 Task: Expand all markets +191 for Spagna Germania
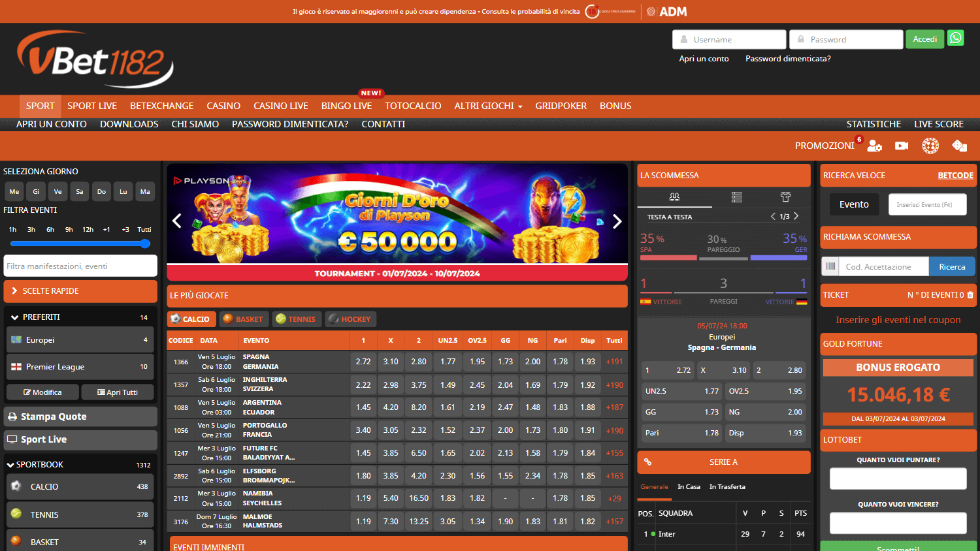(x=614, y=362)
